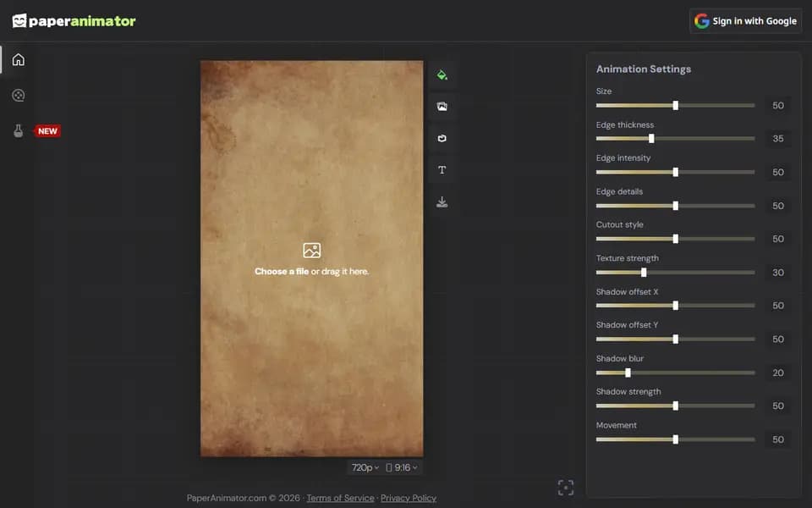Adjust the Shadow offset Y slider
Screen dimensions: 812x508
(x=675, y=339)
